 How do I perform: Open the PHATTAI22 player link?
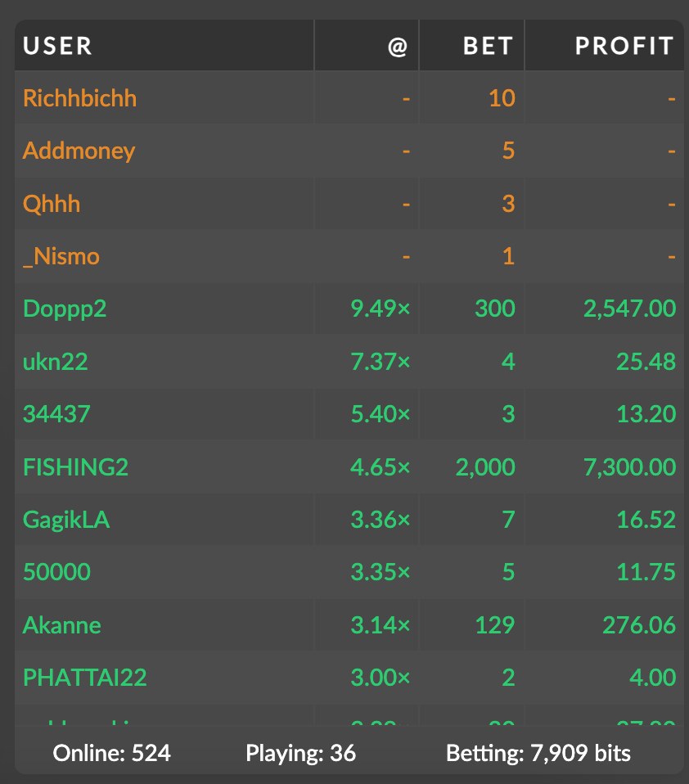point(84,678)
